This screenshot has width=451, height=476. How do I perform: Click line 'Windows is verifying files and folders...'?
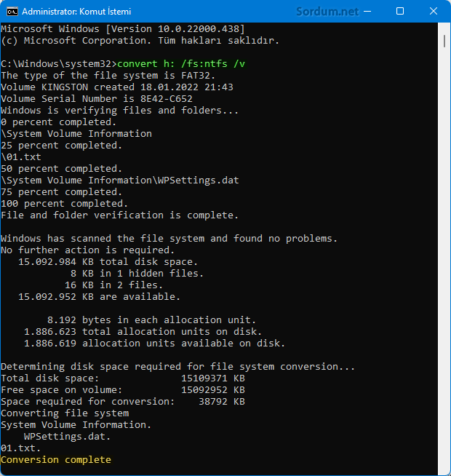coord(119,110)
